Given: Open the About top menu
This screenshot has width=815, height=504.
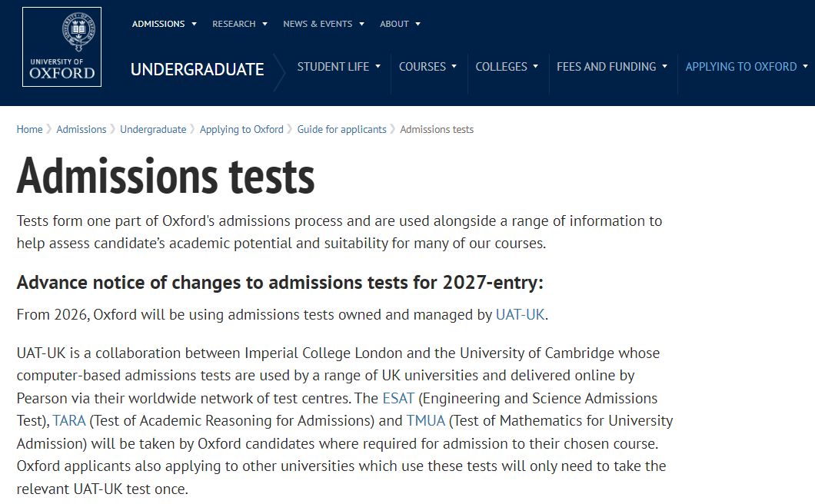Looking at the screenshot, I should tap(400, 24).
